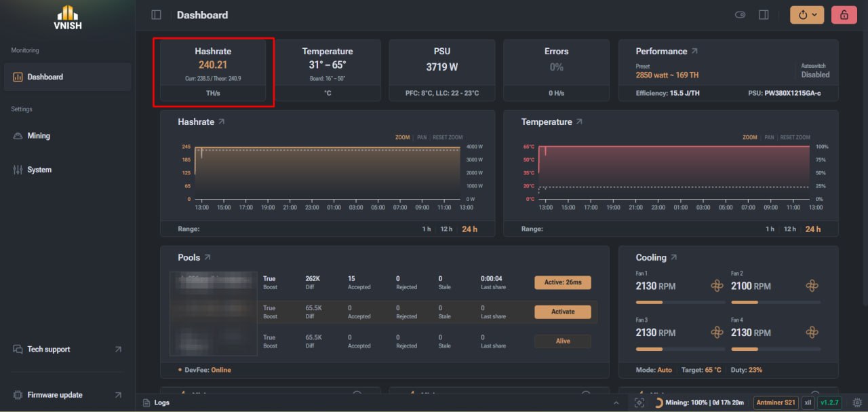
Task: Click the Efficiency 15.5 J/TH value
Action: [x=667, y=93]
